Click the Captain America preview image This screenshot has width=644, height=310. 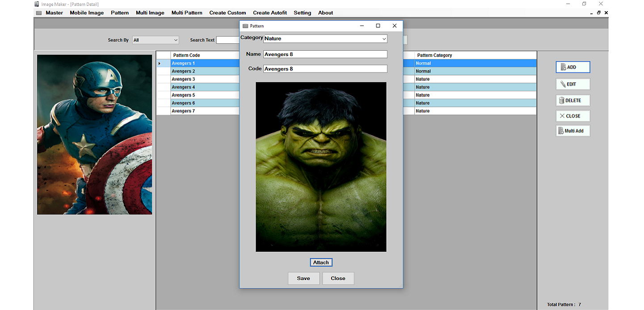click(x=94, y=135)
